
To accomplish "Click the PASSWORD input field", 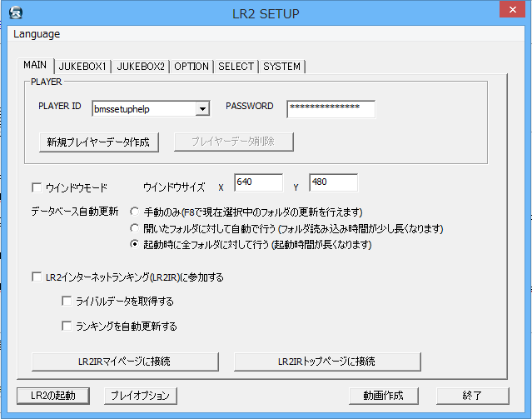I will 331,109.
